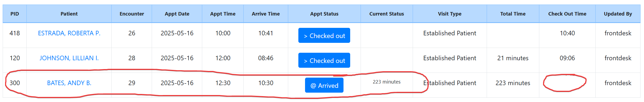Open patient ESTRADA, ROBERTA P. link

pos(69,33)
